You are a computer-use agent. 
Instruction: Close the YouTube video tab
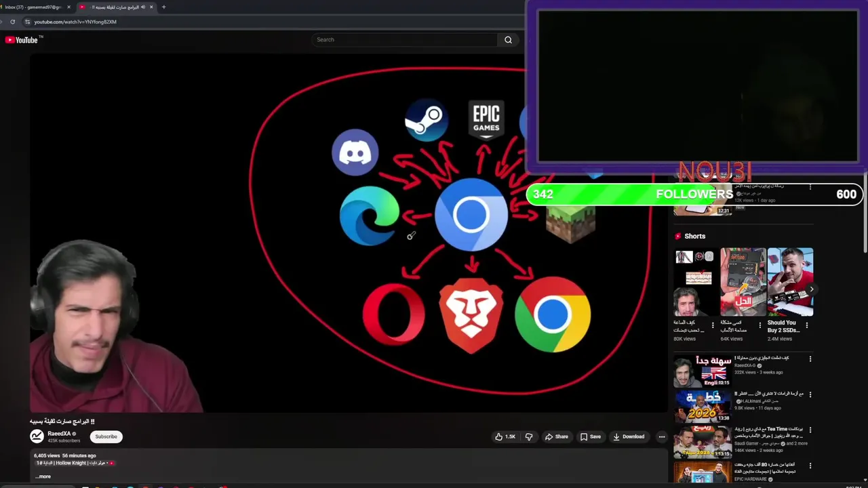(x=151, y=7)
